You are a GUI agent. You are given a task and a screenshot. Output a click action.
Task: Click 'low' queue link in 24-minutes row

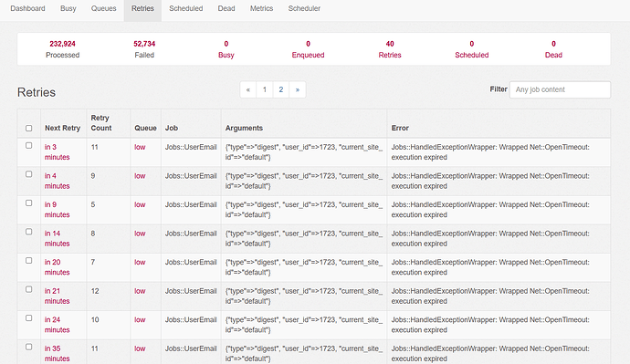pyautogui.click(x=140, y=320)
